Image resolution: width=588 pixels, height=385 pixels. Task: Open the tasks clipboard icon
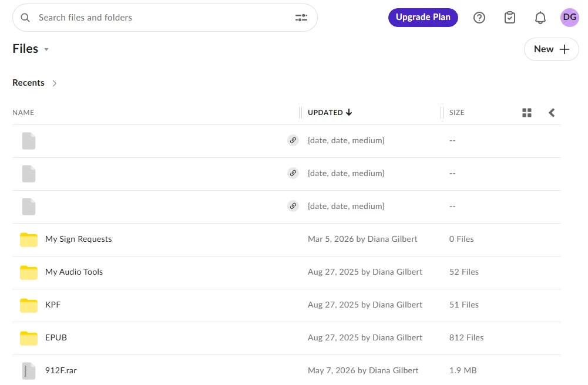(x=510, y=18)
